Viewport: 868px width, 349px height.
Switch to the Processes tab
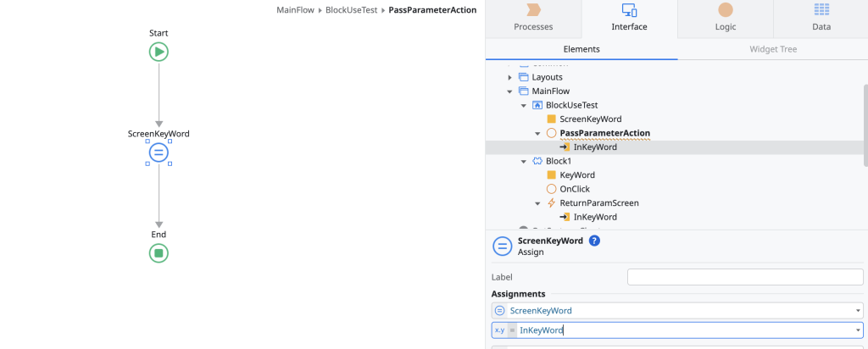(x=533, y=18)
